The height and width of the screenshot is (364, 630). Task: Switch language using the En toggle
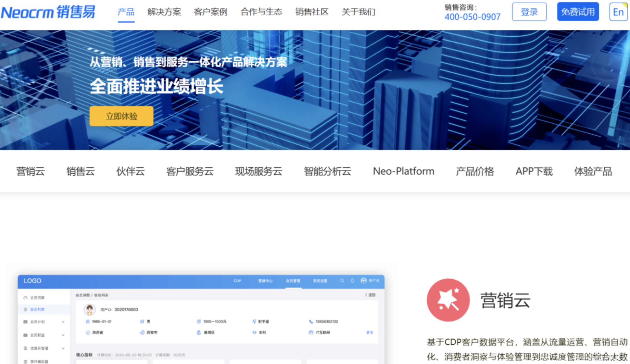click(618, 12)
